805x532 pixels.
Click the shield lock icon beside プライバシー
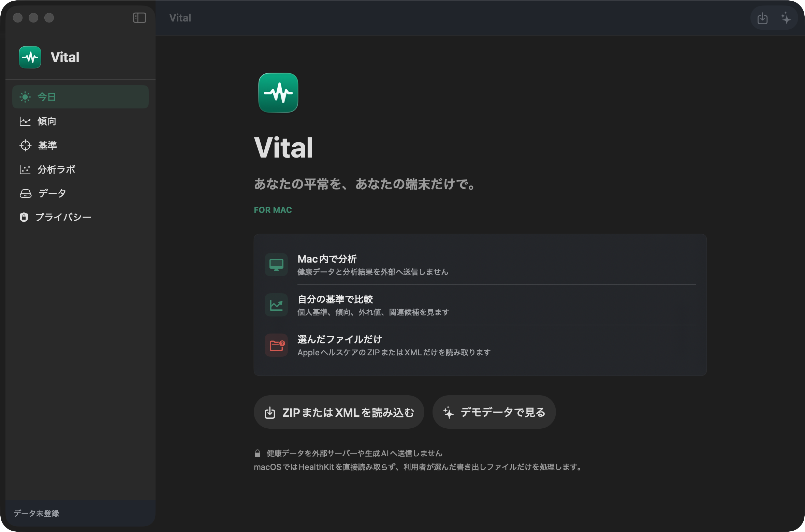coord(24,217)
